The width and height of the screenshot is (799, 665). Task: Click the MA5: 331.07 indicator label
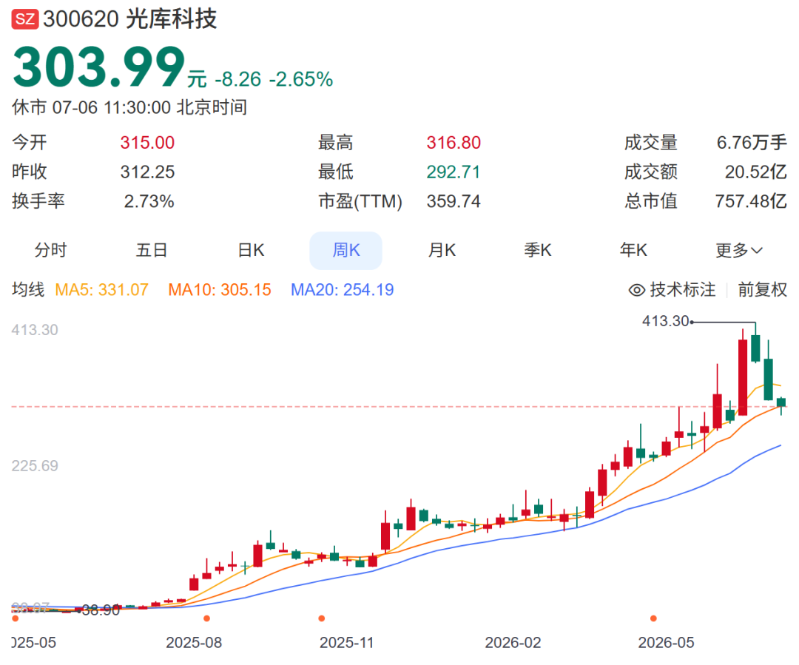[101, 290]
